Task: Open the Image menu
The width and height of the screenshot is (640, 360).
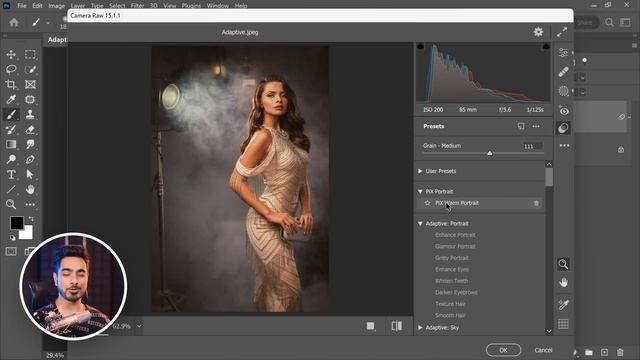Action: click(56, 6)
